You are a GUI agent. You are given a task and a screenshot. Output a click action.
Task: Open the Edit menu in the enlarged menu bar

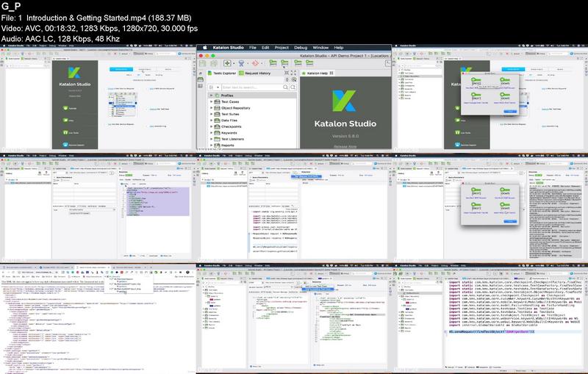(265, 48)
